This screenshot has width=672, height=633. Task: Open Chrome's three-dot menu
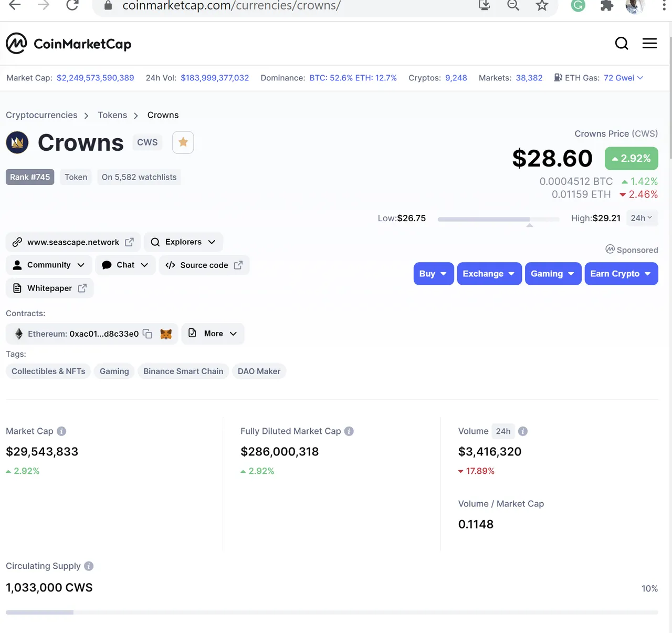pos(664,5)
